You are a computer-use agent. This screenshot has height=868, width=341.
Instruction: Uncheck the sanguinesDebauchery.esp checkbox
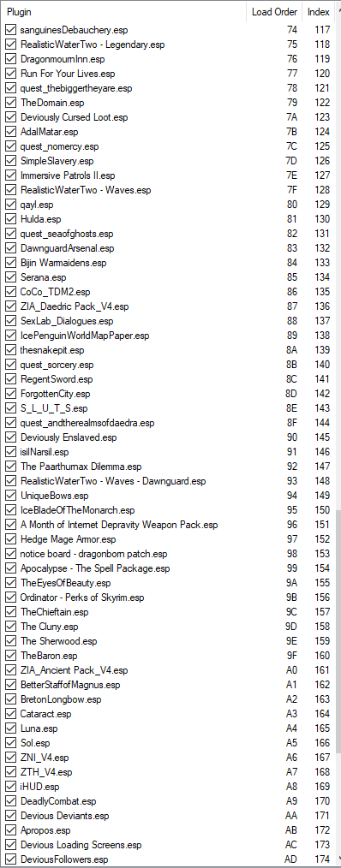pyautogui.click(x=10, y=30)
